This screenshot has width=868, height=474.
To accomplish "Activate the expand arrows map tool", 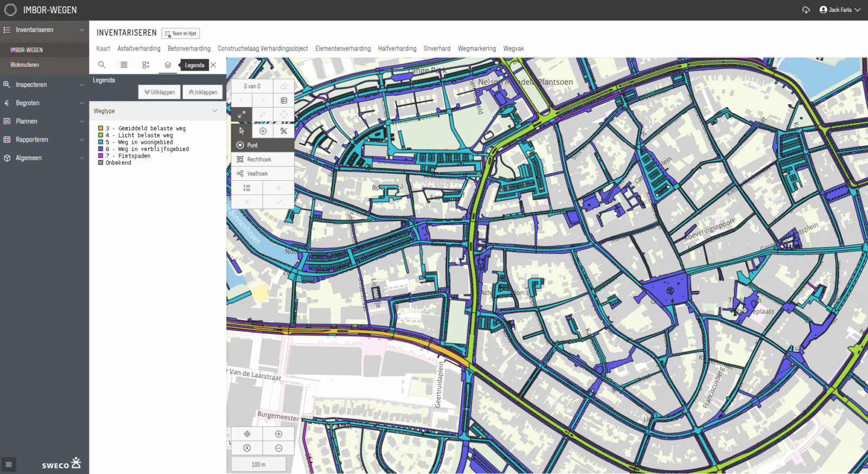I will click(241, 115).
